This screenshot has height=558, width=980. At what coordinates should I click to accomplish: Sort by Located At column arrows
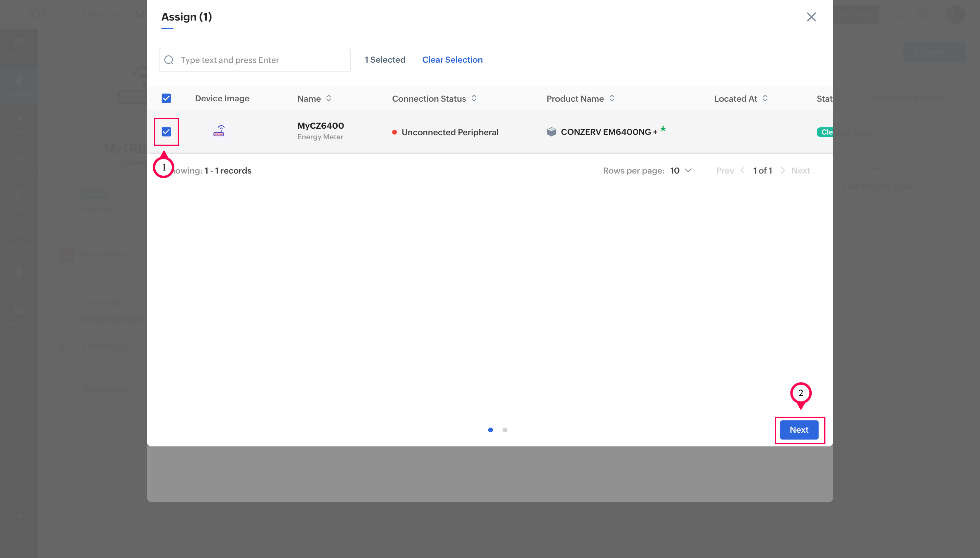click(765, 99)
